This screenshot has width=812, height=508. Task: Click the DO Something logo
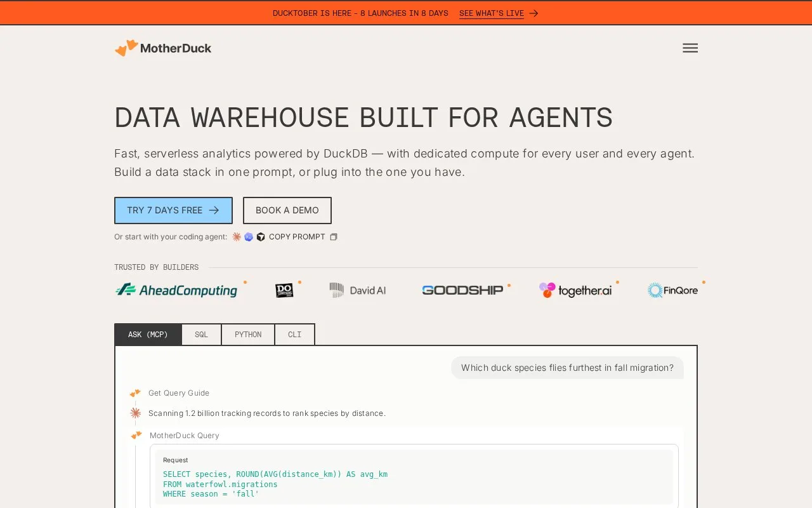[x=284, y=290]
